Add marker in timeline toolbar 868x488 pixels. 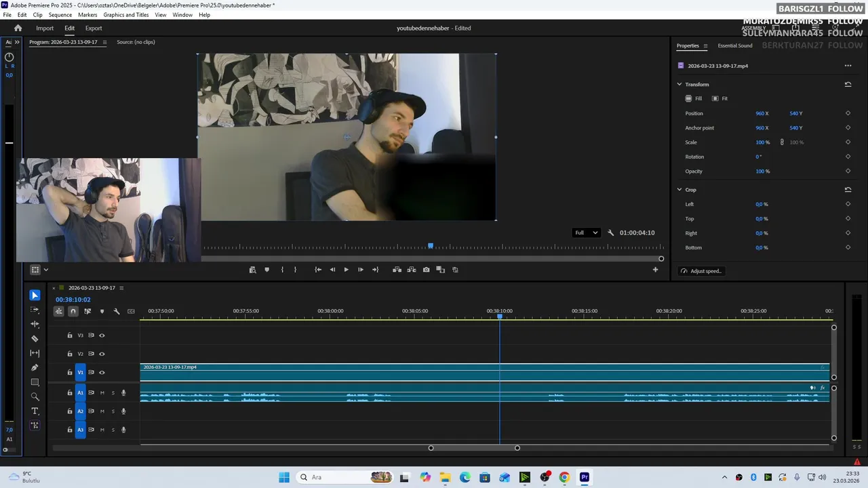pyautogui.click(x=102, y=311)
